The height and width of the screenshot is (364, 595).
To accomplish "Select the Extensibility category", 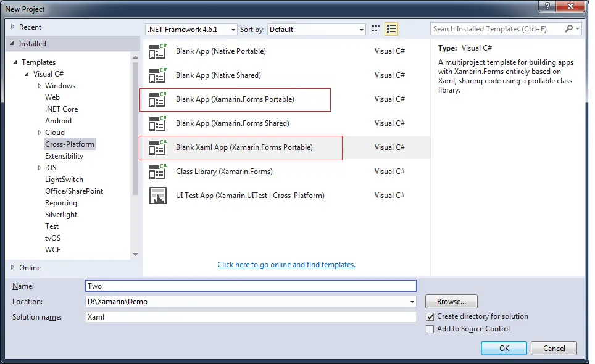I will point(64,156).
